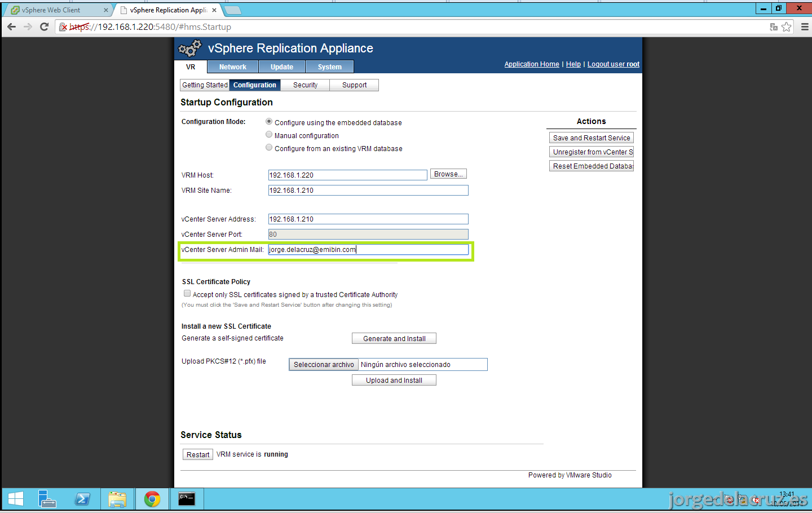The width and height of the screenshot is (812, 513).
Task: Focus vCenter Server Admin Mail field
Action: pyautogui.click(x=368, y=250)
